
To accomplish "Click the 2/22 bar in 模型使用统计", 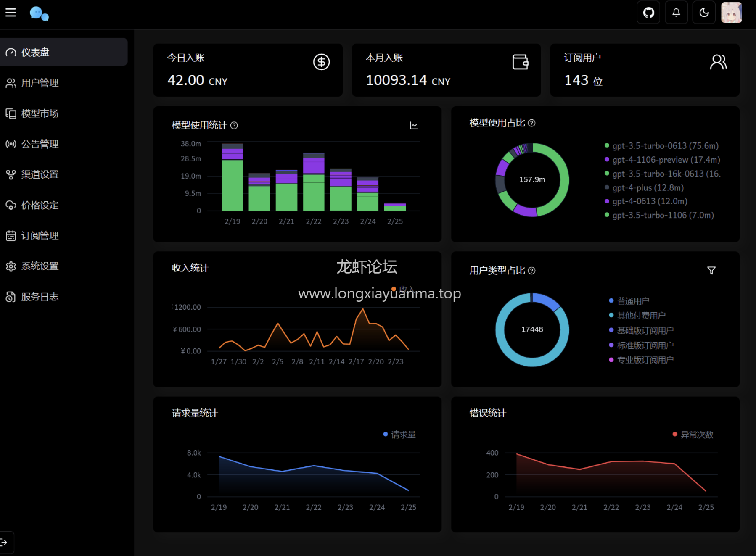I will [x=314, y=182].
